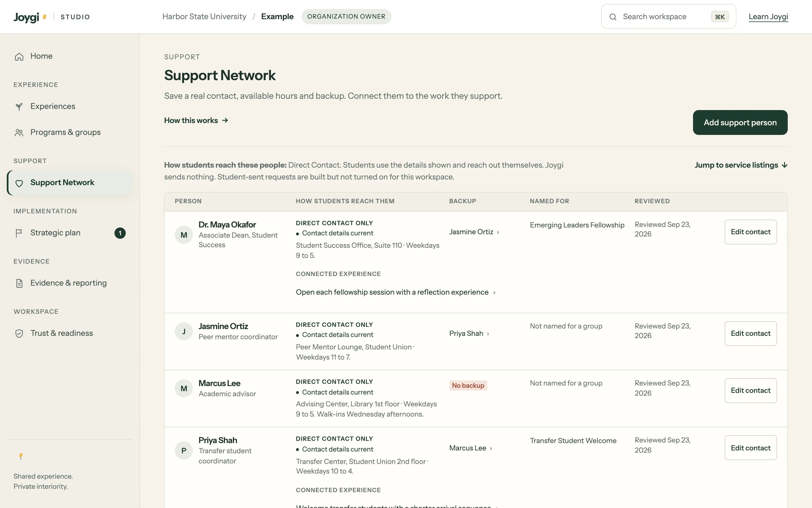812x508 pixels.
Task: Open Evidence & reporting section
Action: click(70, 283)
